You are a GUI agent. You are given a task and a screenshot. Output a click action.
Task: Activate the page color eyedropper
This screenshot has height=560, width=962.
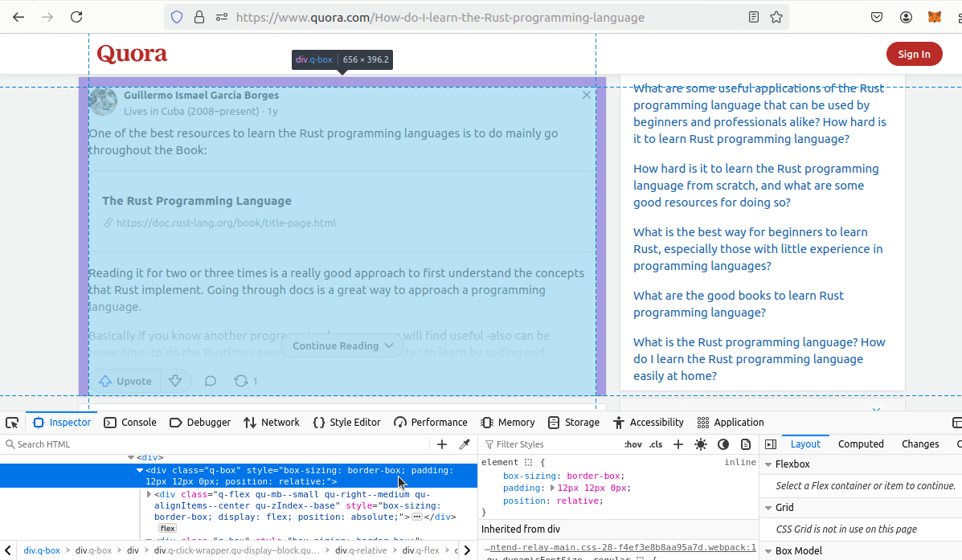click(x=465, y=444)
